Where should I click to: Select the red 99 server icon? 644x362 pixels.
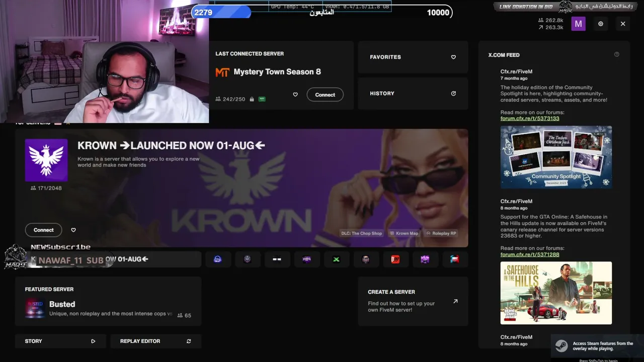coord(395,259)
